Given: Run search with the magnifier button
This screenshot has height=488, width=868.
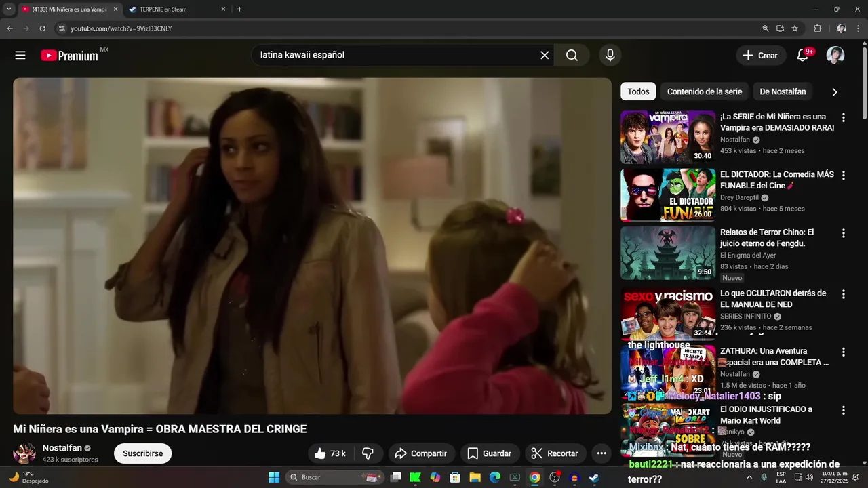Looking at the screenshot, I should point(572,56).
